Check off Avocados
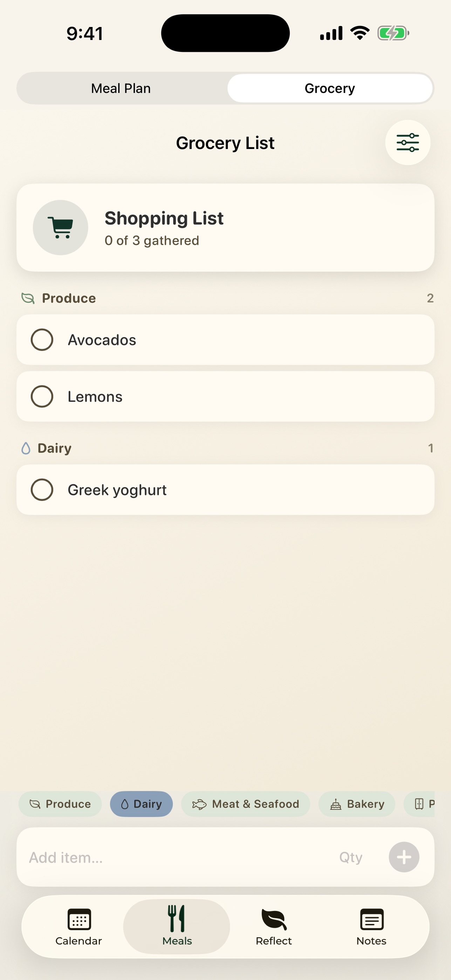Screen dimensions: 451x980 point(42,340)
